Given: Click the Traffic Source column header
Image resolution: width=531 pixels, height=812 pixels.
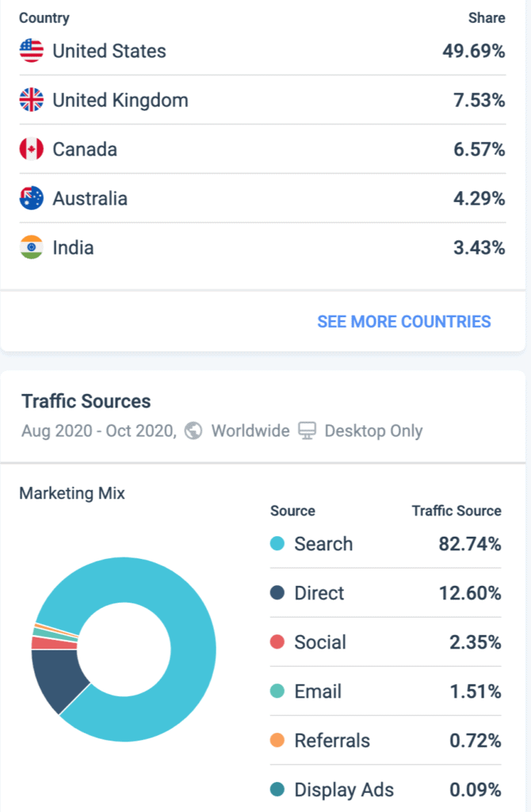Looking at the screenshot, I should pos(457,511).
